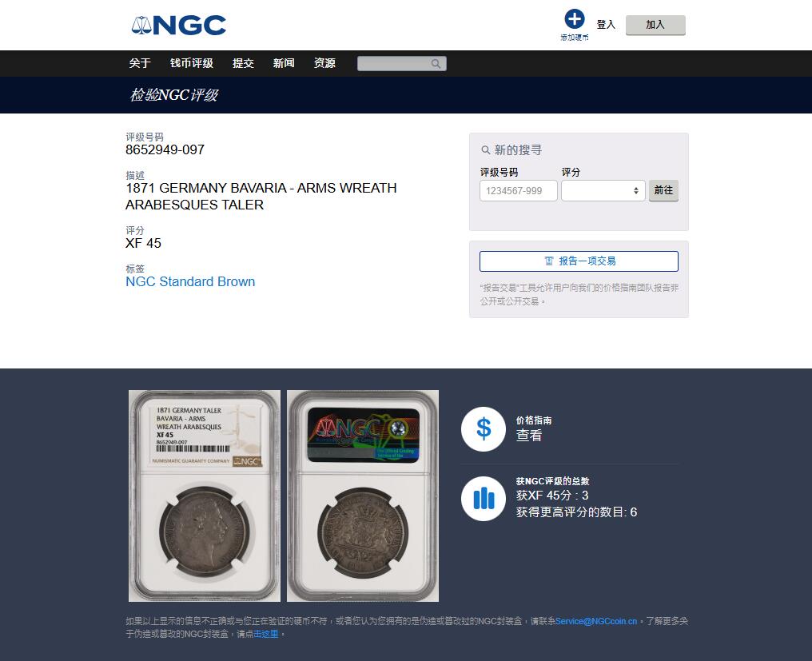Open the 提交 menu

coord(243,63)
